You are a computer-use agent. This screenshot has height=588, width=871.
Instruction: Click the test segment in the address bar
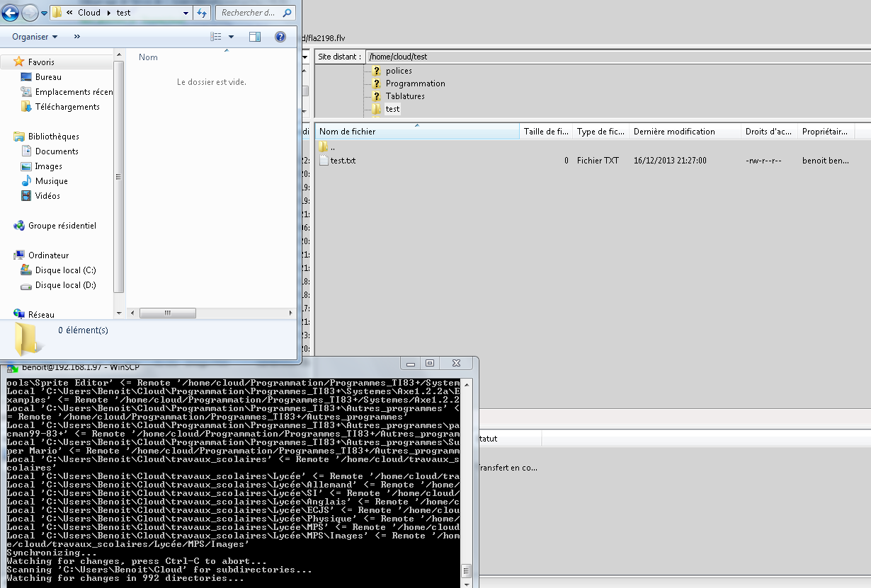click(123, 13)
